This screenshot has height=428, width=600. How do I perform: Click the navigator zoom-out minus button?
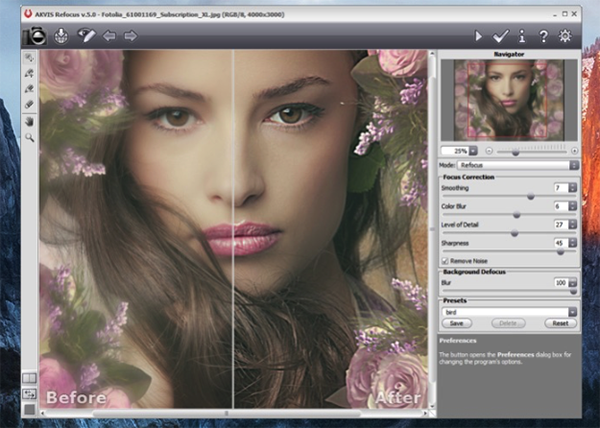(489, 151)
